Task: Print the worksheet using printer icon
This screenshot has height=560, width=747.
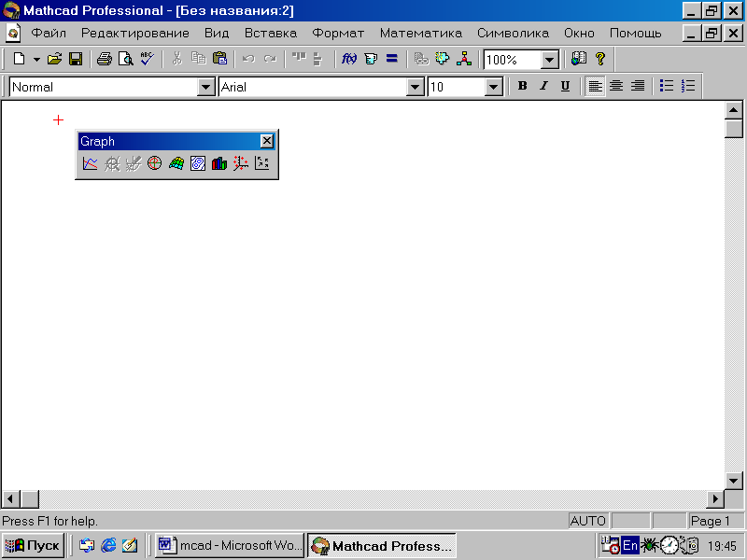Action: click(105, 59)
